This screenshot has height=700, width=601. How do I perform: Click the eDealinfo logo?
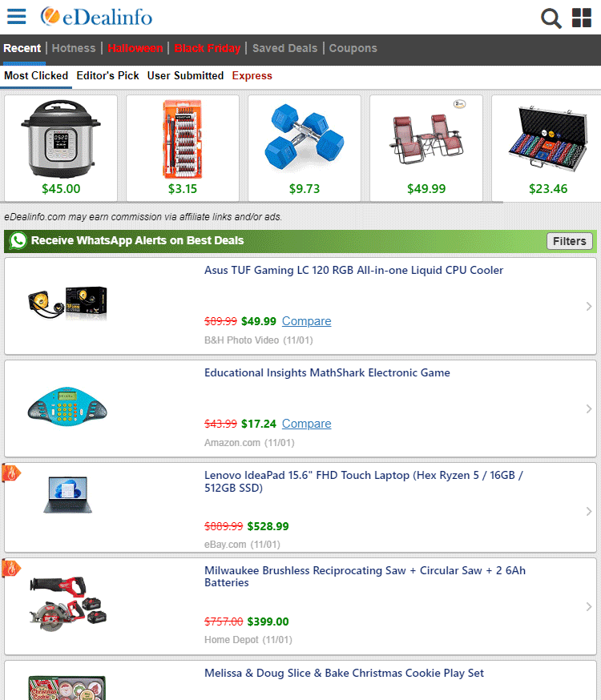coord(96,17)
